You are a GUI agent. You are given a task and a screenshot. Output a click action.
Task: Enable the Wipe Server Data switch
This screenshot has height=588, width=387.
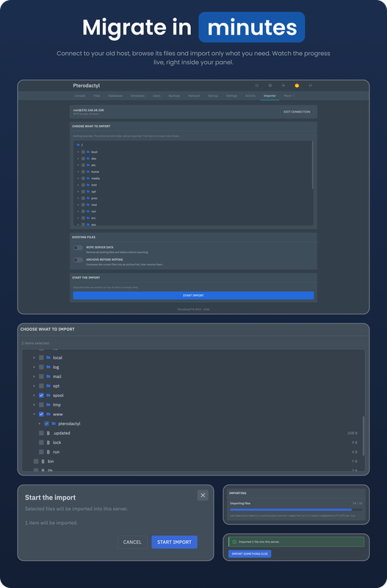click(78, 248)
